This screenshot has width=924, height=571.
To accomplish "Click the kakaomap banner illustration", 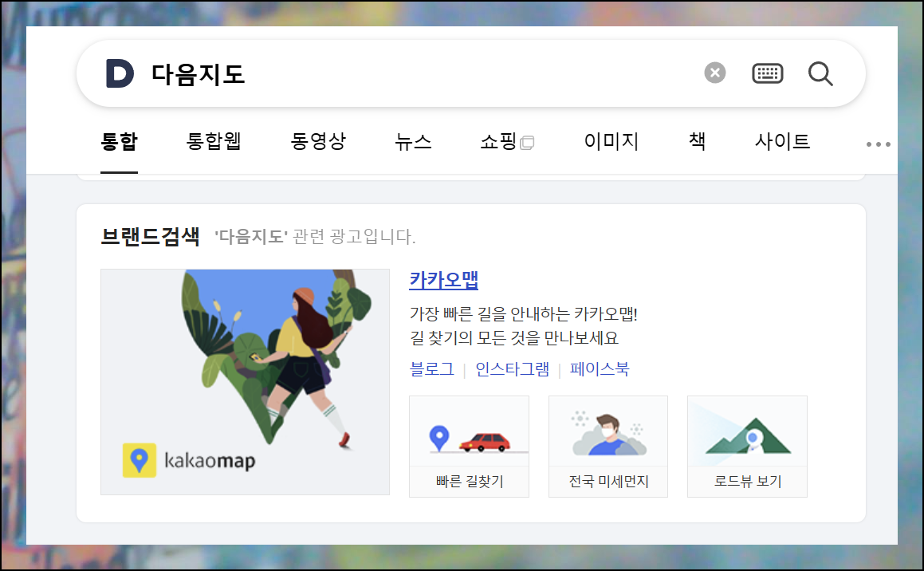I will (245, 382).
